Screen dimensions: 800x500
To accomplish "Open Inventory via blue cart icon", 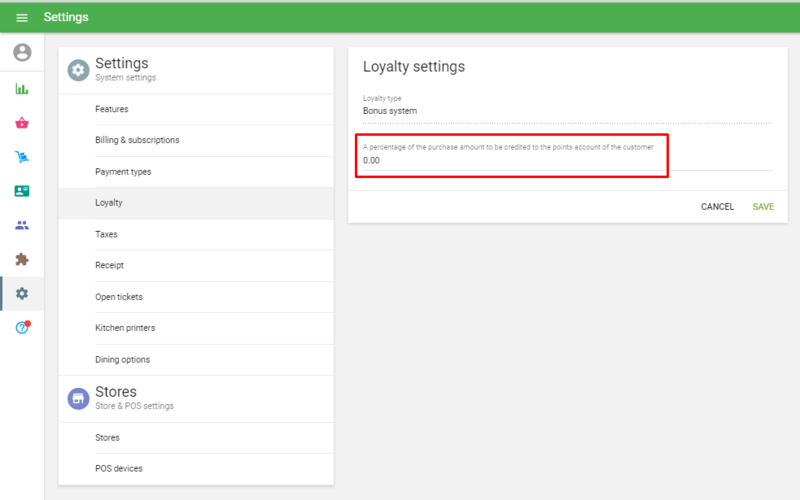I will 22,157.
